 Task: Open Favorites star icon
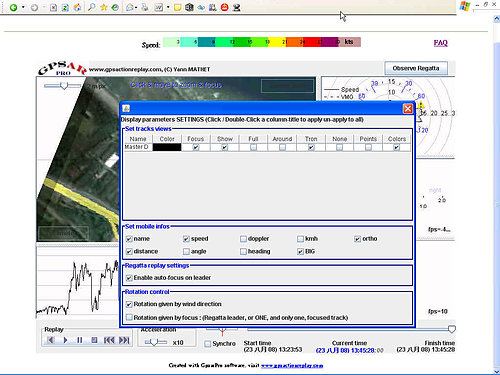click(x=104, y=7)
